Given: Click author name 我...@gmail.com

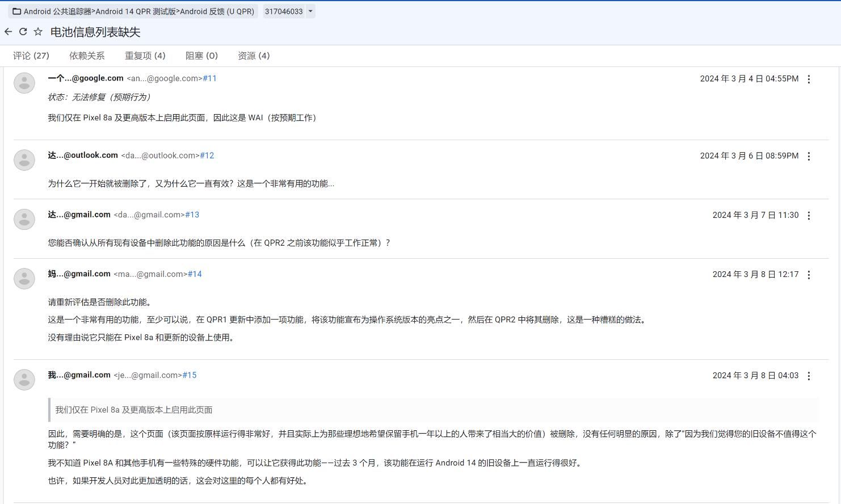Looking at the screenshot, I should point(79,375).
